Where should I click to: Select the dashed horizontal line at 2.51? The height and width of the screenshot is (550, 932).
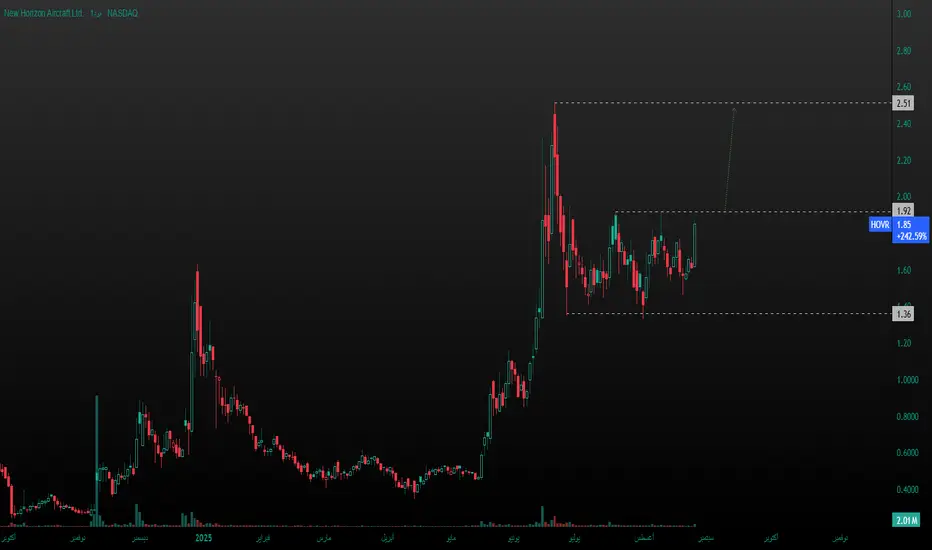point(723,103)
